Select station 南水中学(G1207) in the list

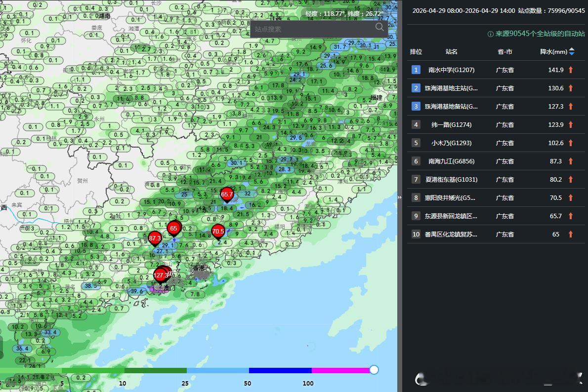(452, 70)
